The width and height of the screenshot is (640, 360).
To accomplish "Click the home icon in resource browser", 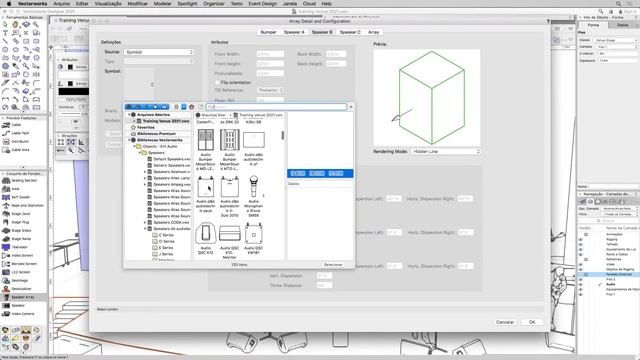I will [x=191, y=107].
